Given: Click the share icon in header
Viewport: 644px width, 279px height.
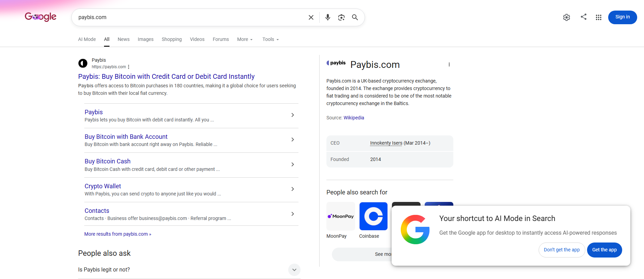Looking at the screenshot, I should click(x=584, y=17).
